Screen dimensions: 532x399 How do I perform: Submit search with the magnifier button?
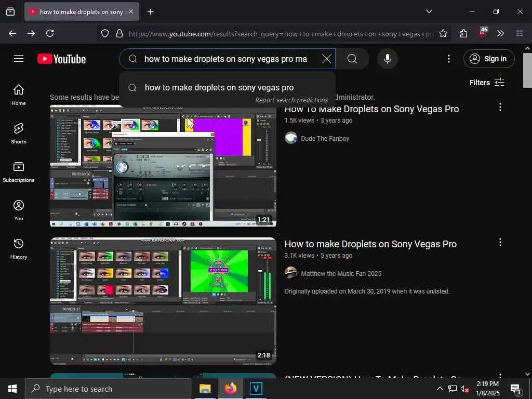click(x=352, y=59)
